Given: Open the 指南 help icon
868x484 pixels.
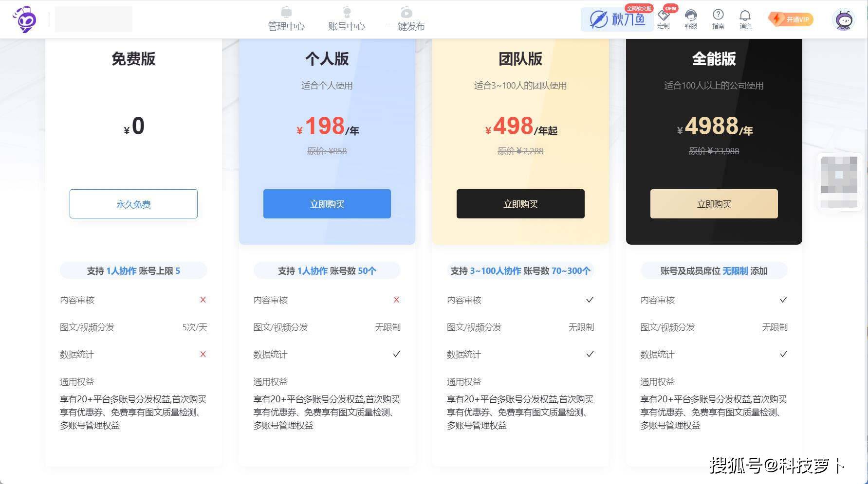Looking at the screenshot, I should point(718,19).
